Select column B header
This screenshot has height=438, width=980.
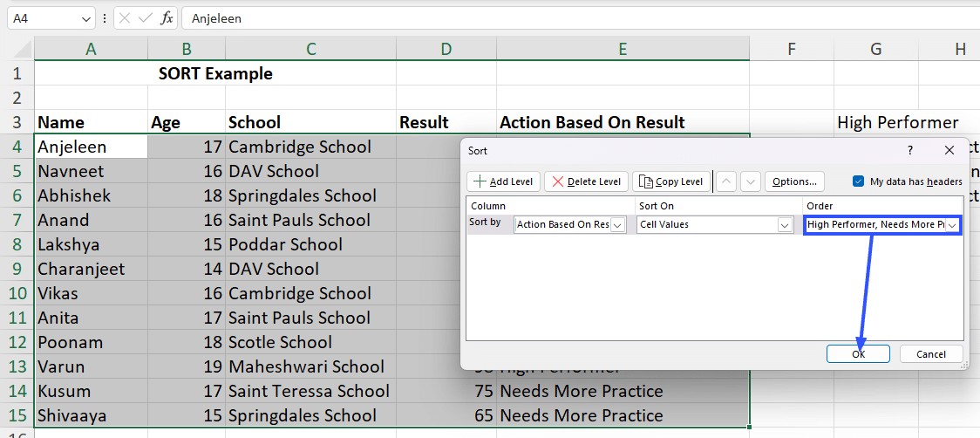point(187,48)
